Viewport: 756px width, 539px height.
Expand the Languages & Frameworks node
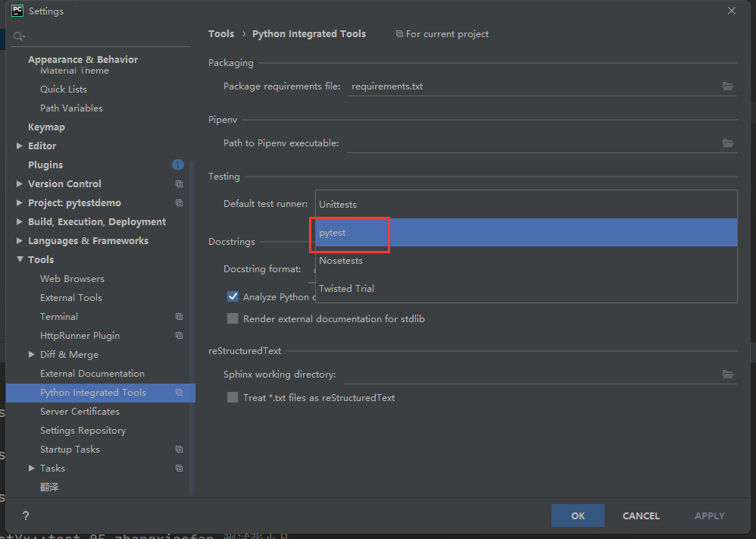click(19, 240)
